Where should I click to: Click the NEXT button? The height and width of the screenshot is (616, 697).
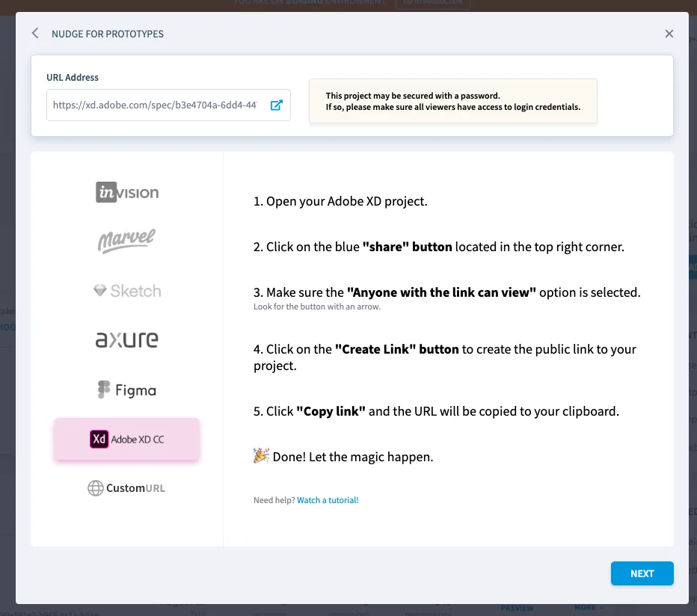(642, 573)
